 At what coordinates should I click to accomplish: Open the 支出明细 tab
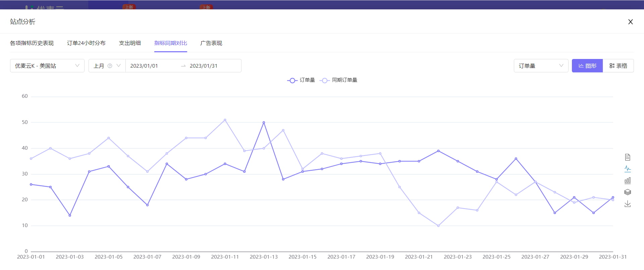130,43
